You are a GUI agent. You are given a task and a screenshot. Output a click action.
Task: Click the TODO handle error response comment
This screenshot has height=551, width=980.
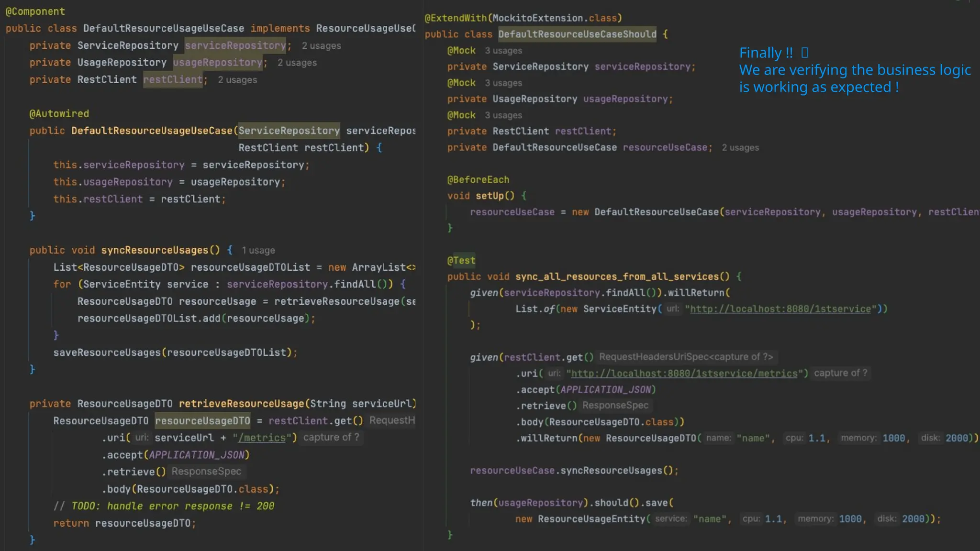click(164, 506)
